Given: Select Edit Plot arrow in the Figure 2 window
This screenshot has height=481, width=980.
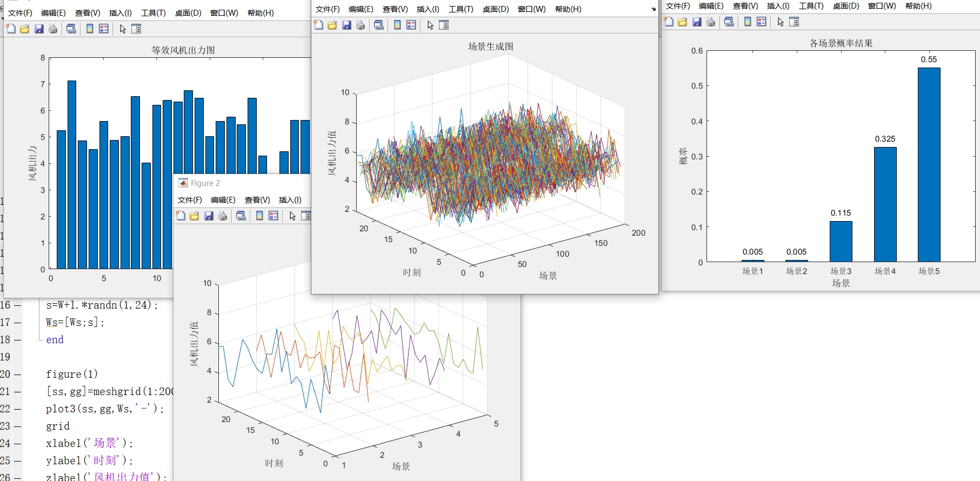Looking at the screenshot, I should point(292,216).
